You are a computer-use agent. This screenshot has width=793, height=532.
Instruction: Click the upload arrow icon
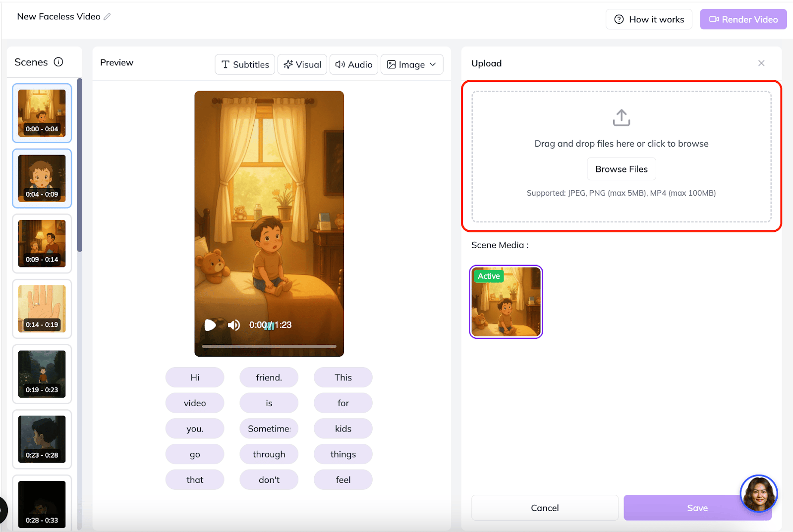621,118
